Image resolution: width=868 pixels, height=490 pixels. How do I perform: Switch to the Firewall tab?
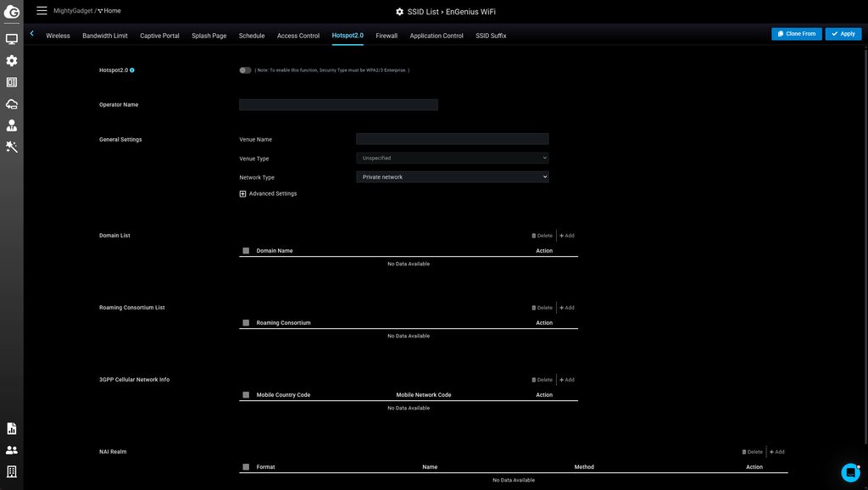(x=387, y=36)
